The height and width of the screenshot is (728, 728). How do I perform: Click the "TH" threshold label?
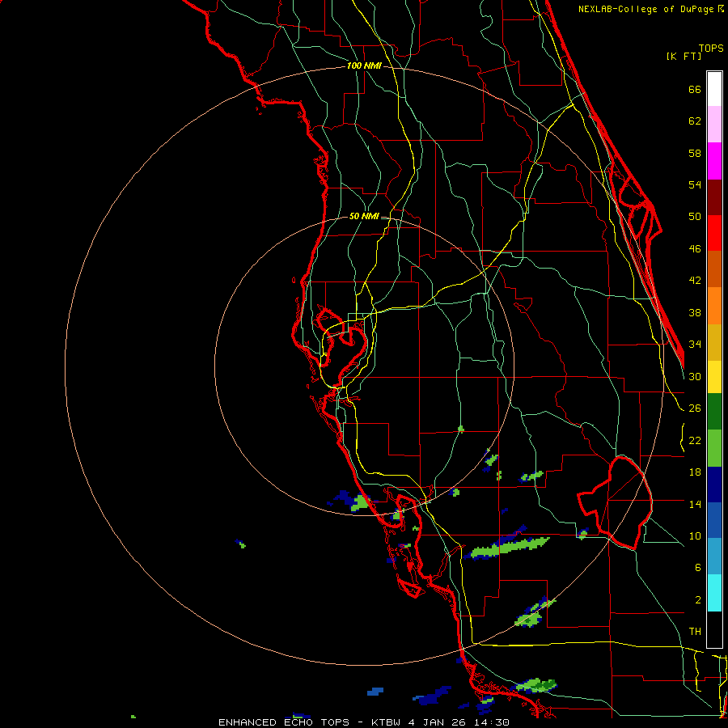695,632
